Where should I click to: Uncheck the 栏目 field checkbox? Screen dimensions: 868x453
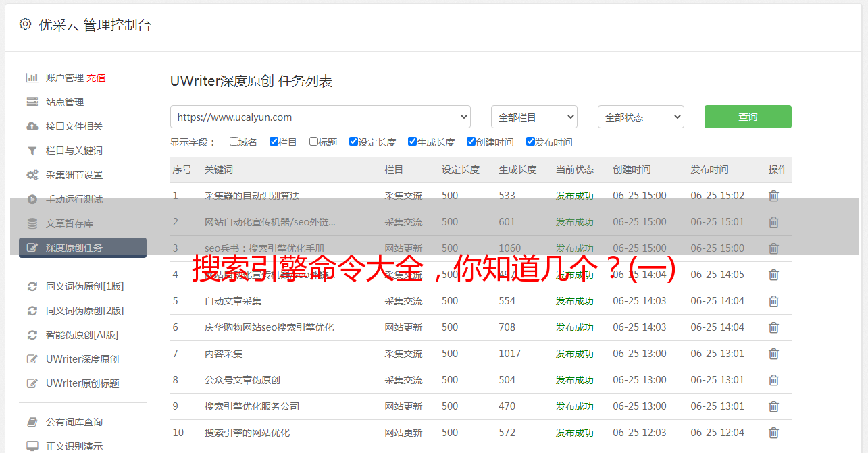coord(274,142)
